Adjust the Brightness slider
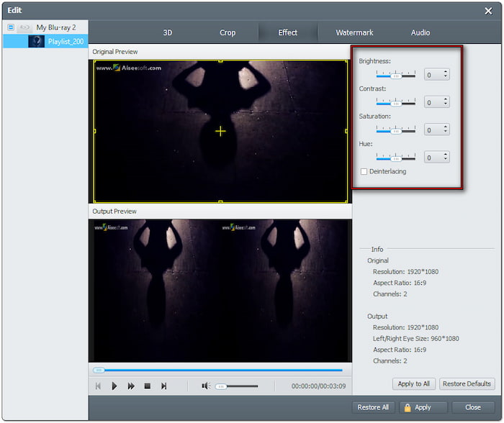Viewport: 504px width, 423px height. pos(396,76)
